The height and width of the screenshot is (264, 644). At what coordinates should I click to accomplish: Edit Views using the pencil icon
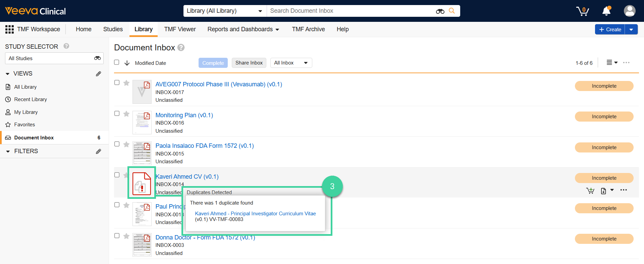point(98,74)
